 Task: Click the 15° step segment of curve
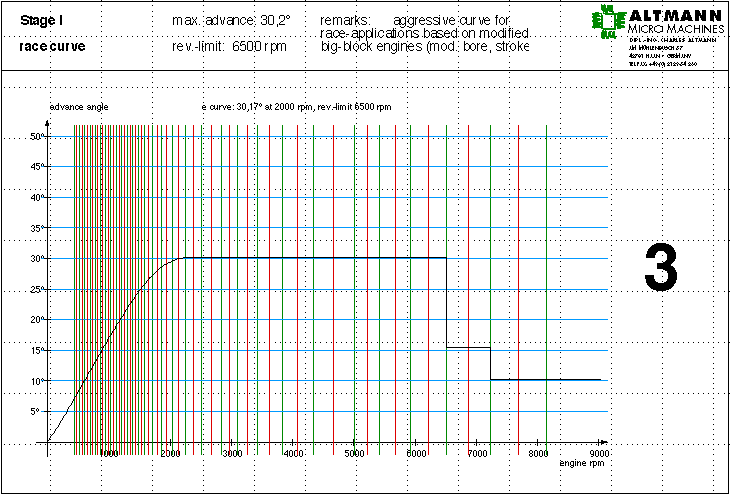pyautogui.click(x=468, y=348)
